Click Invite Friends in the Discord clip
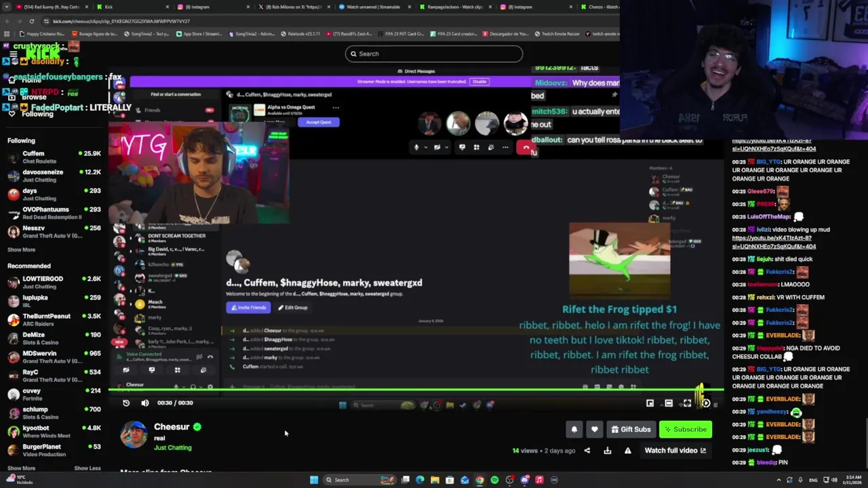This screenshot has width=868, height=488. (x=248, y=308)
